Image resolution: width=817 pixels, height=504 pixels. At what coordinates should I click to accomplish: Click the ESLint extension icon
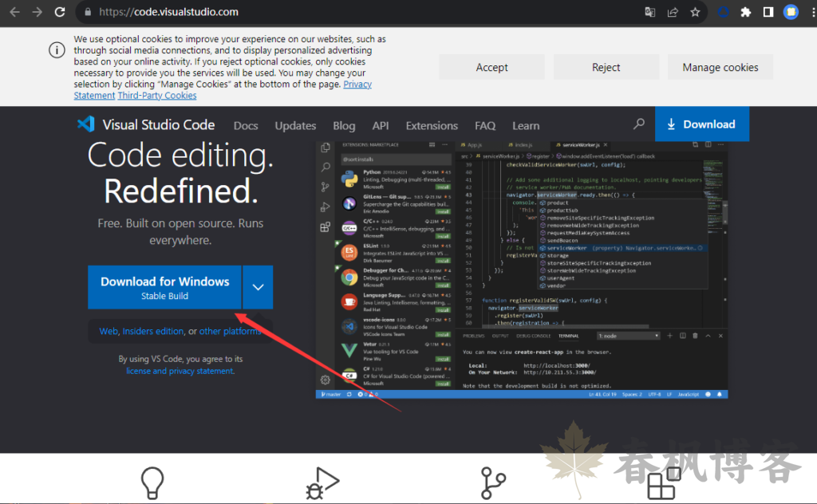[x=349, y=253]
